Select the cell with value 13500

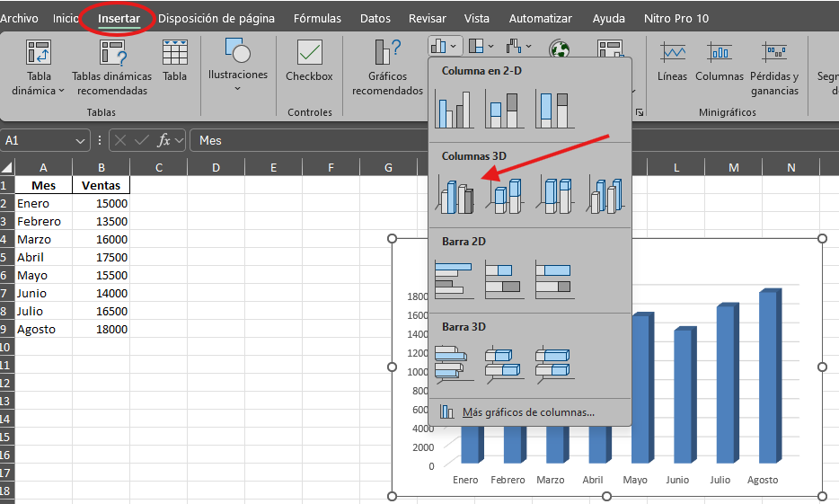(102, 222)
